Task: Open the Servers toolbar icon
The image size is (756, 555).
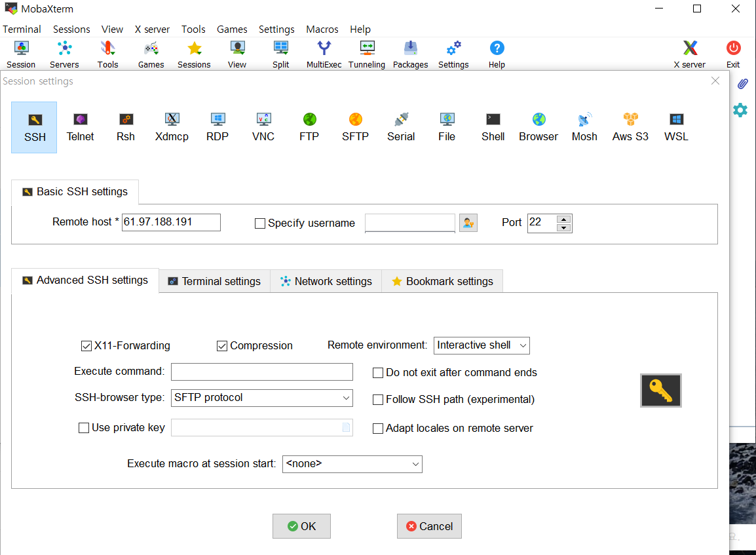Action: tap(64, 54)
